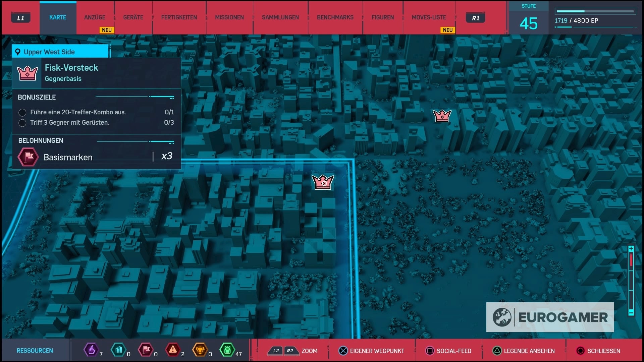
Task: Click the triangle button icon for Legende ansehen
Action: [x=497, y=351]
